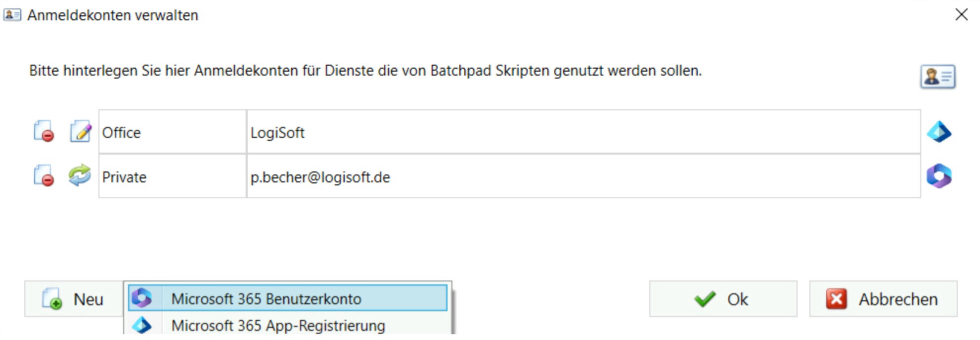
Task: Click the Office account name field
Action: point(172,132)
